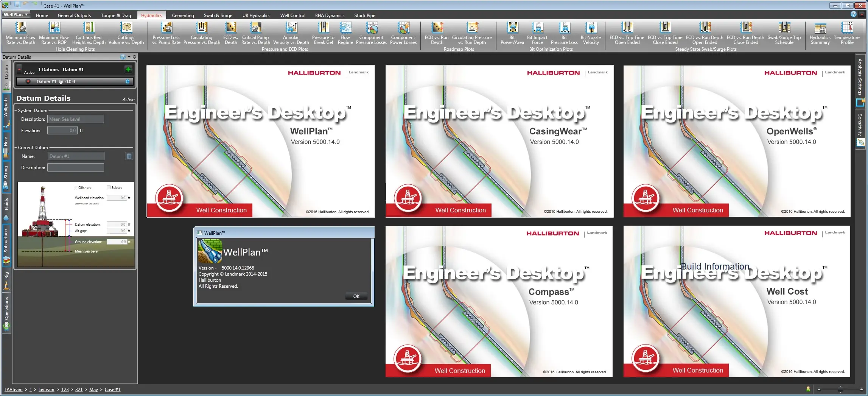Open ECD vs. Trip Time Close Ended plot
Viewport: 868px width, 396px height.
665,33
